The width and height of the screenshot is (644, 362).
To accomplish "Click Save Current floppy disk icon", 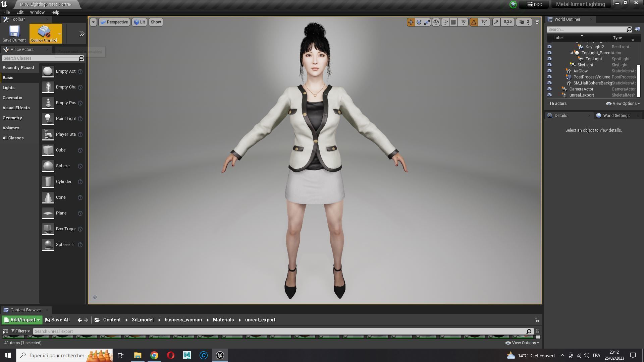I will [x=14, y=32].
